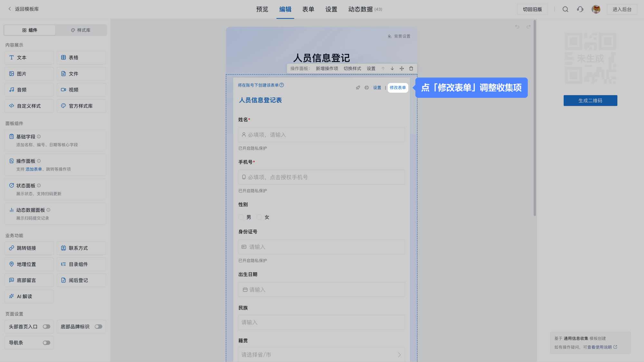The width and height of the screenshot is (644, 362).
Task: Click the 生成二维码 button
Action: tap(590, 100)
